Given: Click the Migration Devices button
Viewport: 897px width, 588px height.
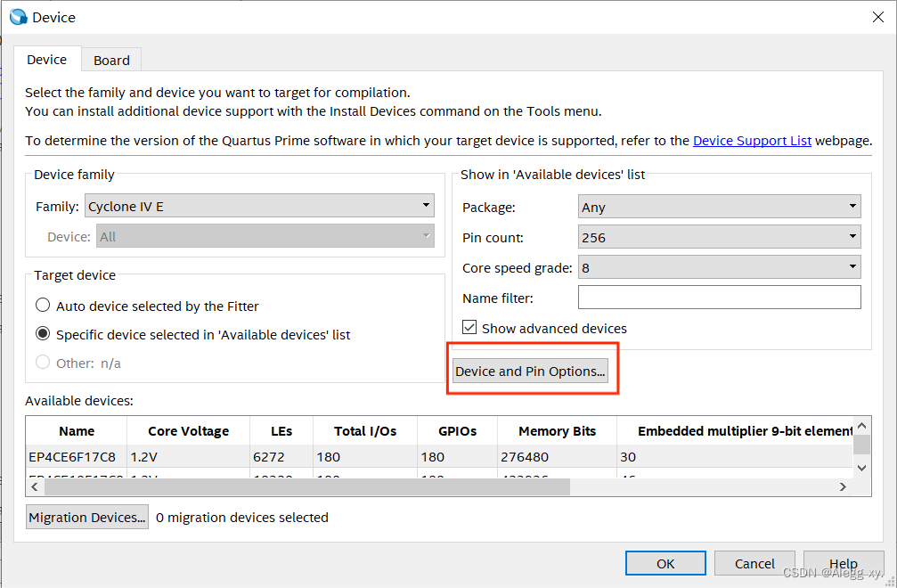Looking at the screenshot, I should click(87, 517).
